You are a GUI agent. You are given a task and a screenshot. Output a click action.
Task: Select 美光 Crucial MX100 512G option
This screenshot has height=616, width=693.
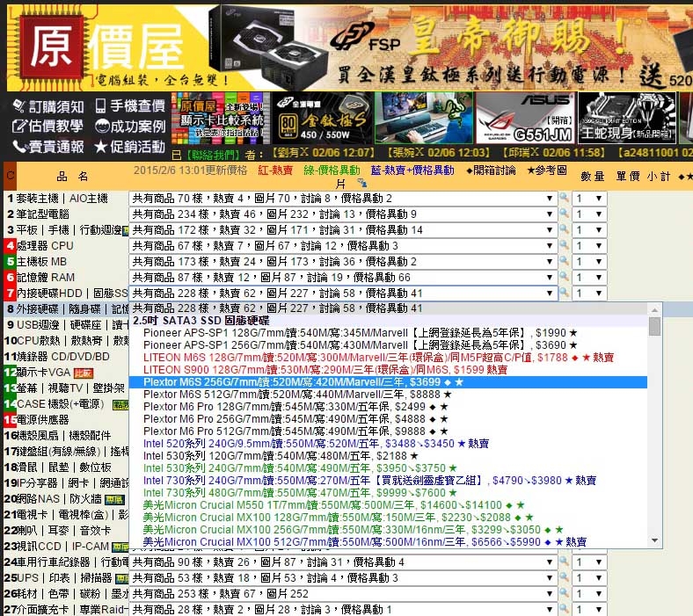[388, 542]
